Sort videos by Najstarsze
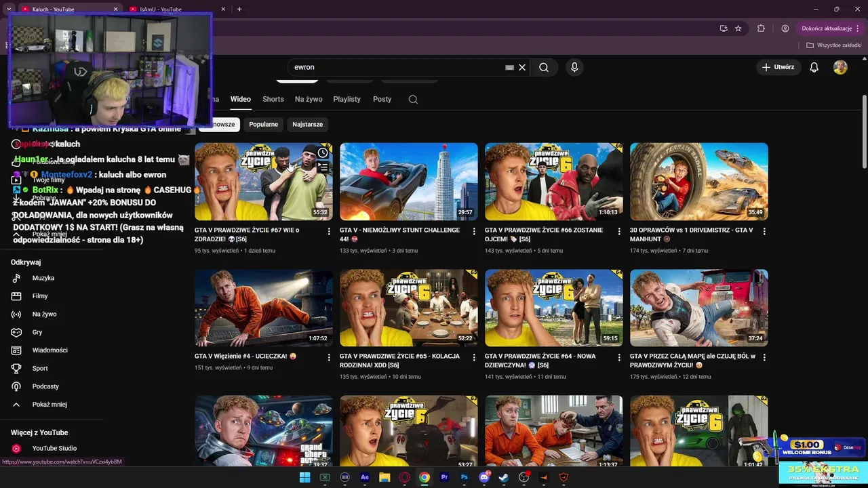Image resolution: width=868 pixels, height=488 pixels. (x=307, y=124)
